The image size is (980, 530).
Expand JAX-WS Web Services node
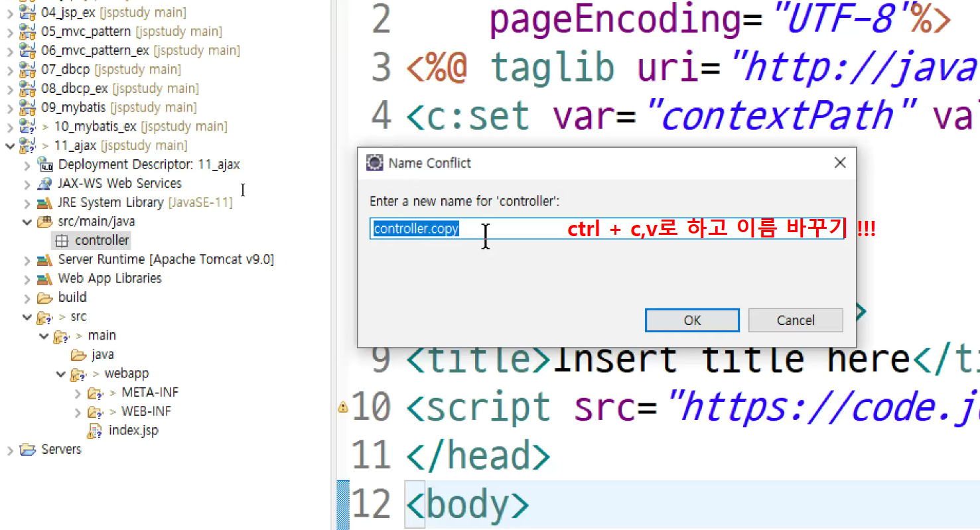[27, 184]
